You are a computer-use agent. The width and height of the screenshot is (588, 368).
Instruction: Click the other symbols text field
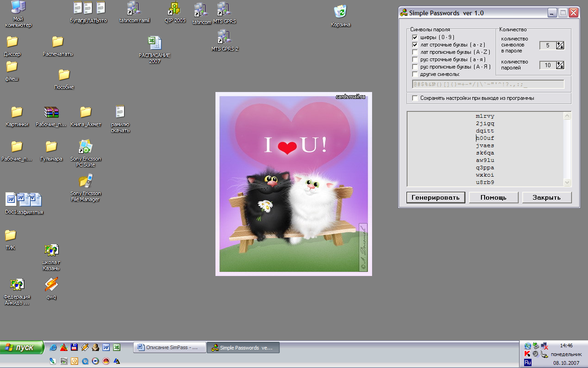[x=488, y=84]
